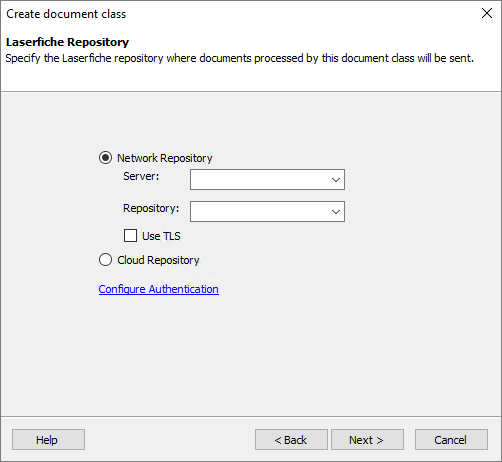
Task: Click inside the Repository combo box field
Action: 267,211
